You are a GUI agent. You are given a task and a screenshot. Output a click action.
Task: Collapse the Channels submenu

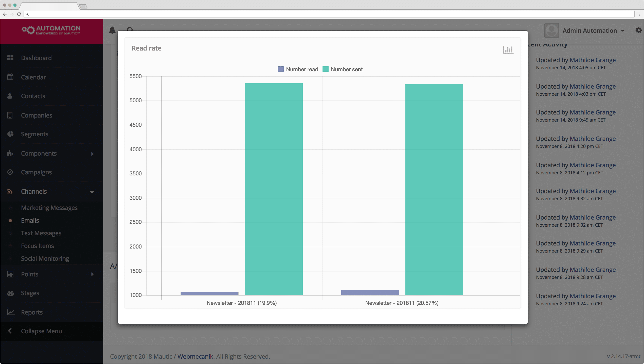[x=92, y=192]
